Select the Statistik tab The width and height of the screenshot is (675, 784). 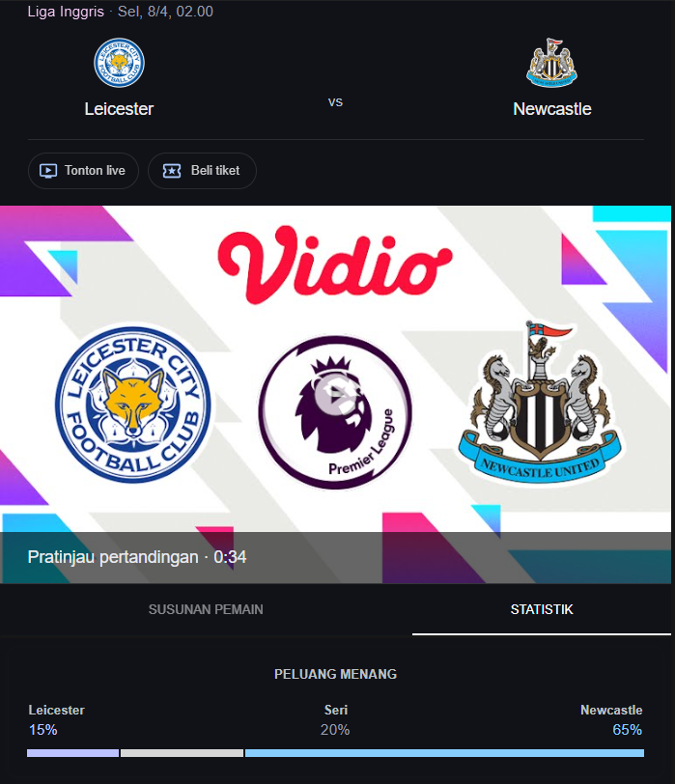[542, 609]
